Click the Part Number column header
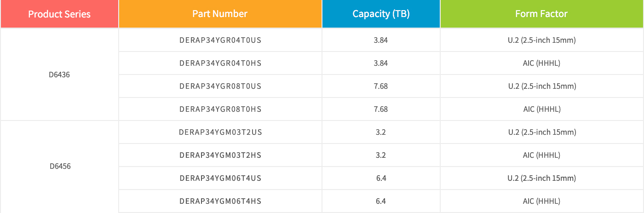 point(220,14)
